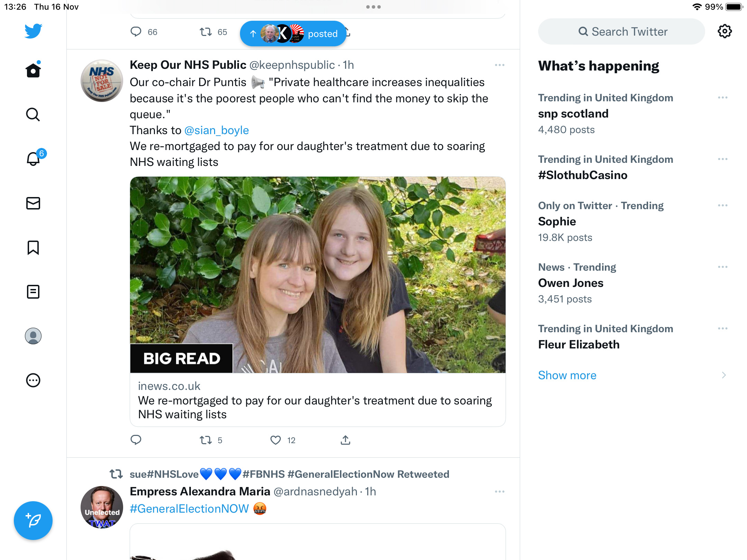
Task: Open Lists icon in sidebar
Action: 33,292
